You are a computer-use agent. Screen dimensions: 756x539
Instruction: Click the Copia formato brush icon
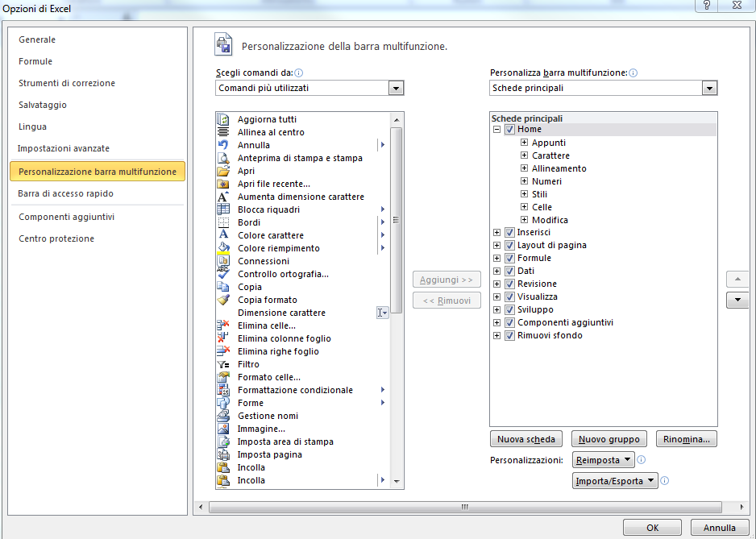click(223, 300)
